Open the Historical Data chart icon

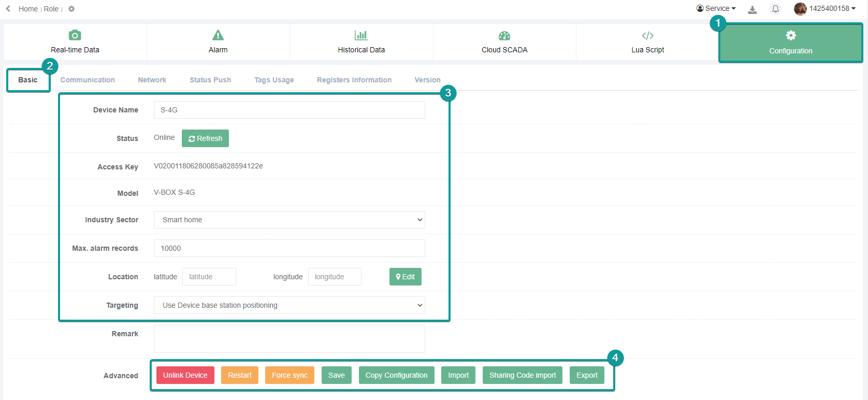pyautogui.click(x=361, y=35)
